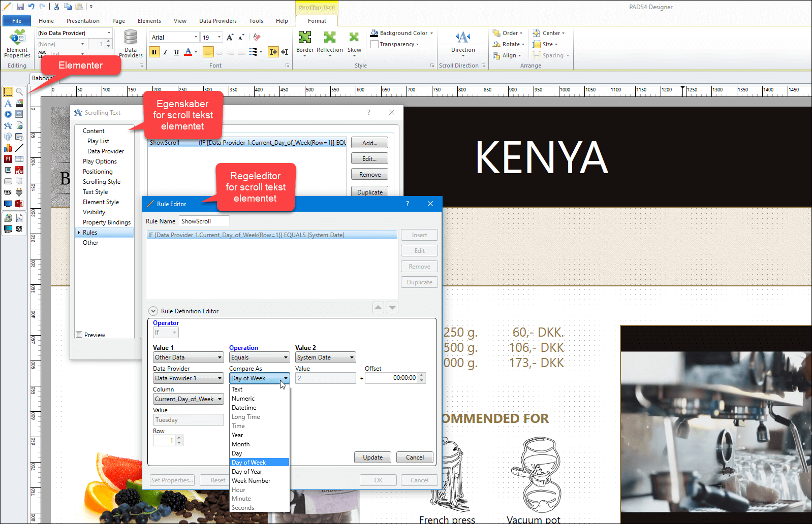
Task: Click Duplicate in Scrolling Text dialog
Action: coord(369,192)
